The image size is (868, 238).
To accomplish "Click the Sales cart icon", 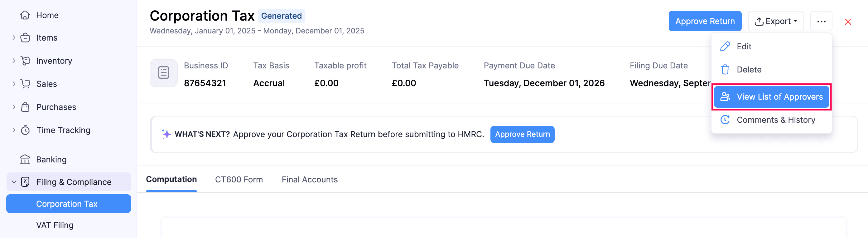I will (x=25, y=84).
